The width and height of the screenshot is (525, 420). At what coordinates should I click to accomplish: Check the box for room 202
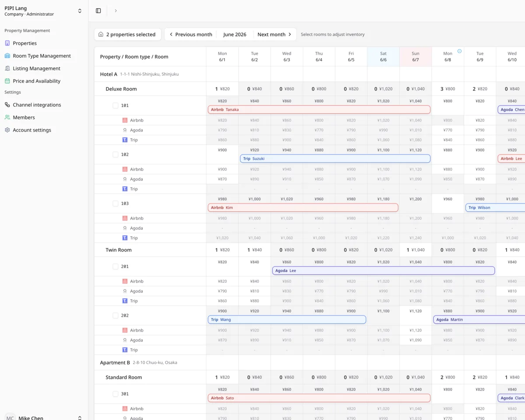pyautogui.click(x=115, y=315)
